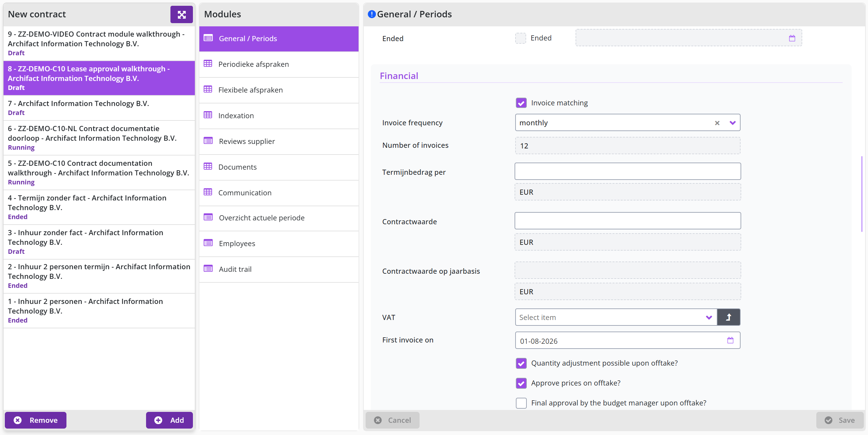Screen dimensions: 868x435
Task: Uncheck the Invoice matching checkbox
Action: pos(521,103)
